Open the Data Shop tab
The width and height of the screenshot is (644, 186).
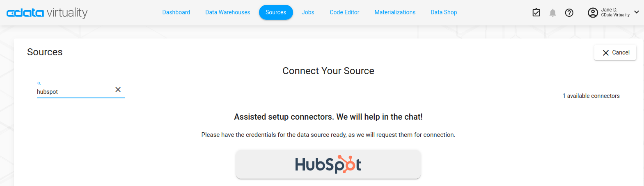[x=444, y=12]
